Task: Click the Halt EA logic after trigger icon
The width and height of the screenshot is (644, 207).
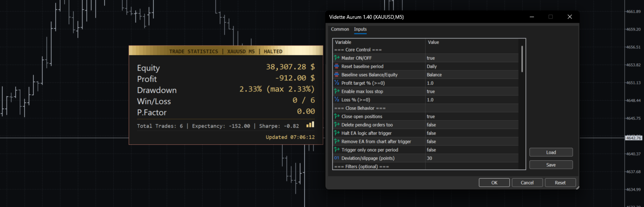Action: pyautogui.click(x=337, y=133)
